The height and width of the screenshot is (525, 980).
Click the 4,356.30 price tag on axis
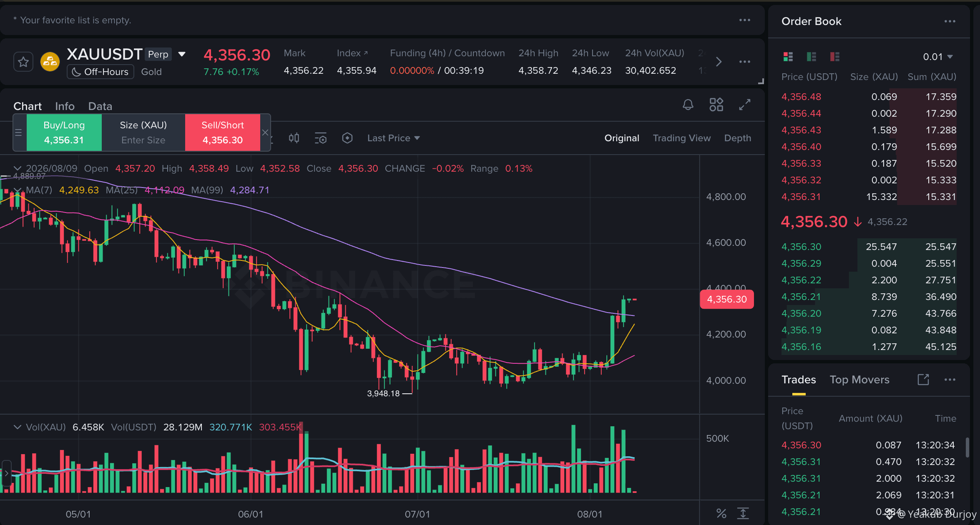(x=726, y=299)
